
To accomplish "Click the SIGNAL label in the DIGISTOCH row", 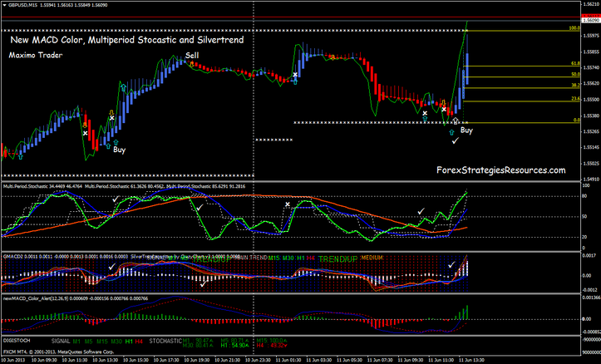I will 61,341.
